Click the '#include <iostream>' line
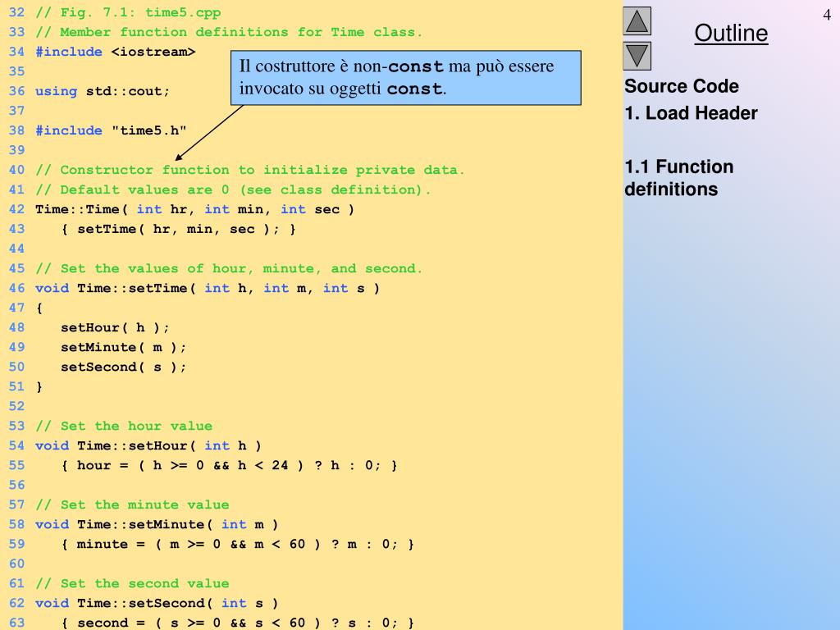The height and width of the screenshot is (630, 840). (x=115, y=52)
